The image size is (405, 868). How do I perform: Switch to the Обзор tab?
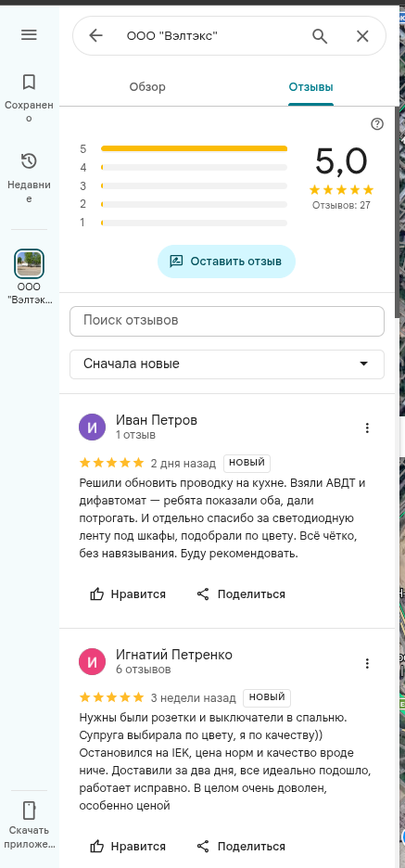point(147,87)
